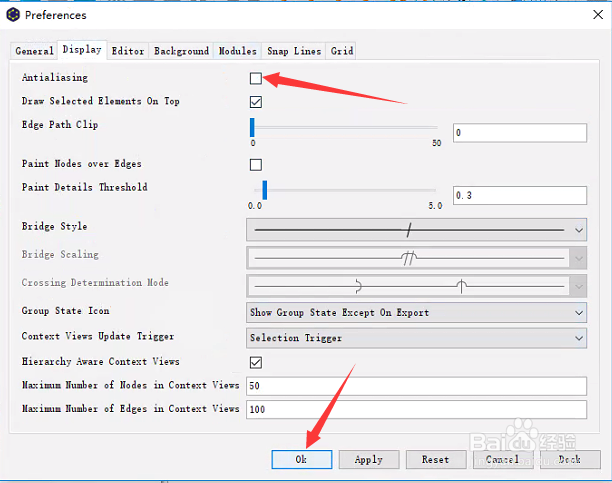Open the Bridge Style dropdown
Image resolution: width=612 pixels, height=483 pixels.
pos(416,230)
